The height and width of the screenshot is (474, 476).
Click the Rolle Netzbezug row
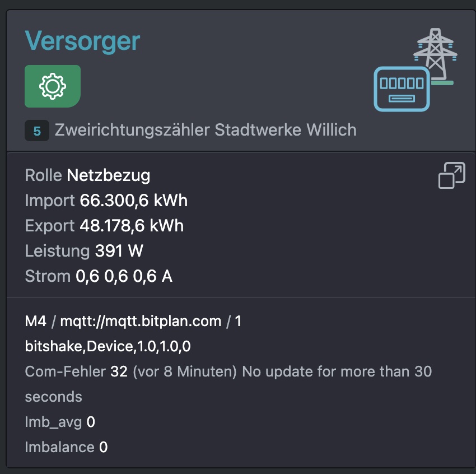coord(87,175)
